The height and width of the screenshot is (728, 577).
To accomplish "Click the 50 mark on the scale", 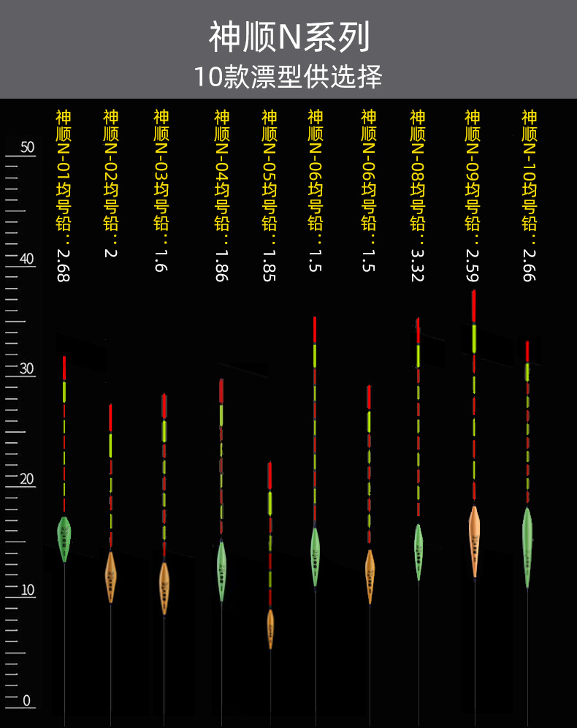I will pos(27,147).
